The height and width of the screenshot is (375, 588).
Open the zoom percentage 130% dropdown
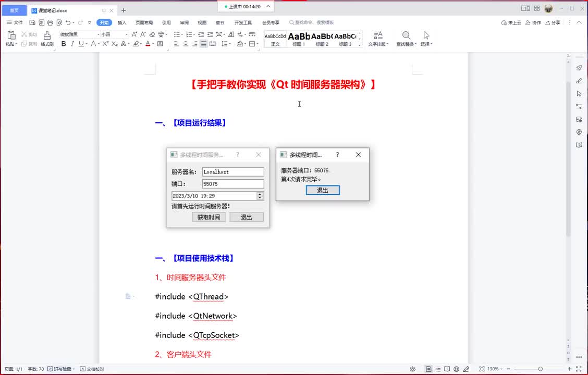[495, 369]
